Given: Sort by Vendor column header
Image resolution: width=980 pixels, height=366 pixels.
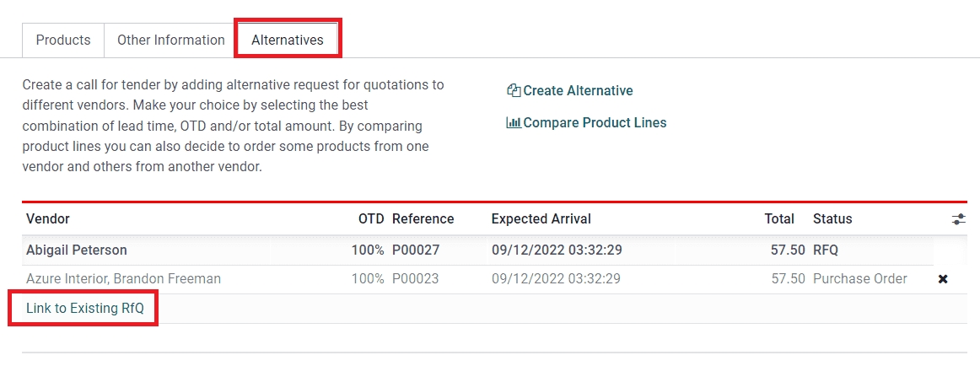Looking at the screenshot, I should pos(48,218).
